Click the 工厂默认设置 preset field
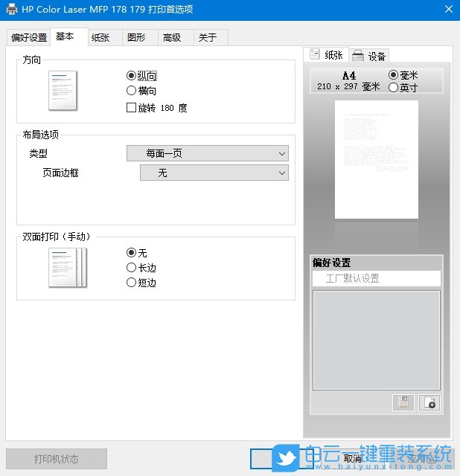This screenshot has width=460, height=476. point(377,278)
